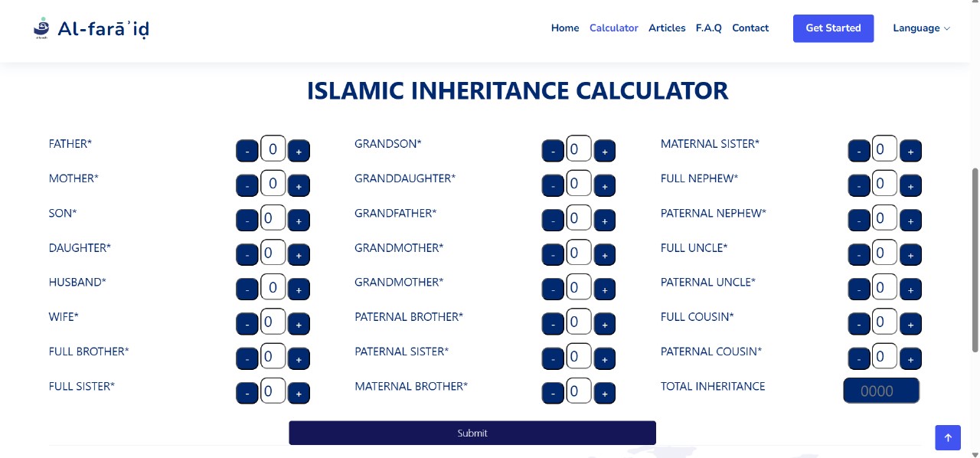Screen dimensions: 980x458
Task: Click the Get Started button
Action: point(833,28)
